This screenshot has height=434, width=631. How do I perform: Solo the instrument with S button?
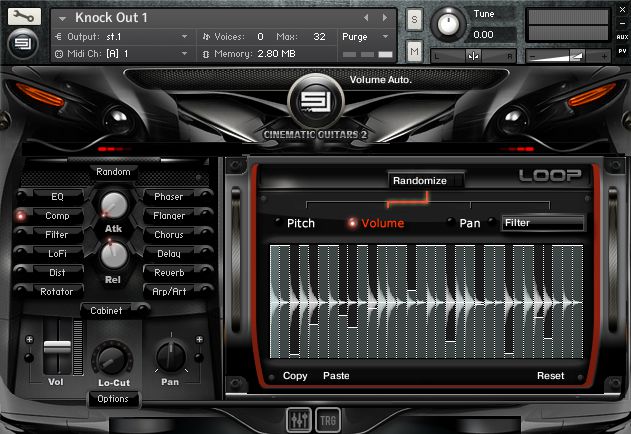(x=414, y=19)
